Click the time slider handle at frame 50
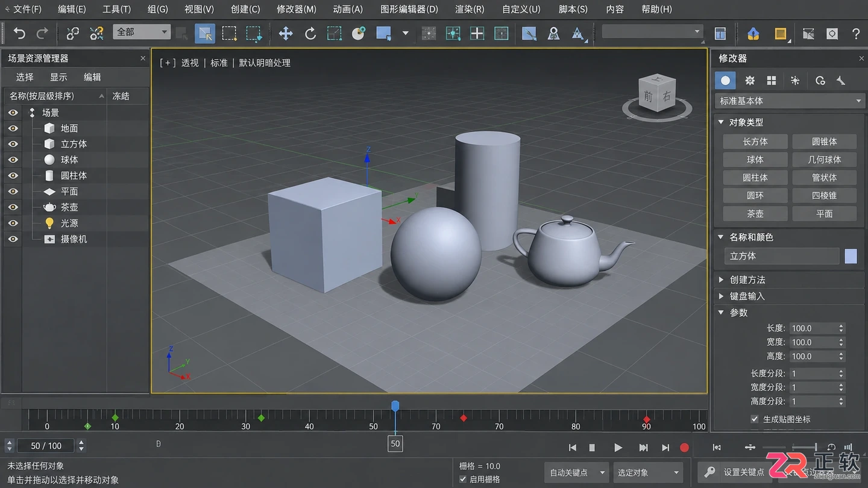 pos(395,407)
